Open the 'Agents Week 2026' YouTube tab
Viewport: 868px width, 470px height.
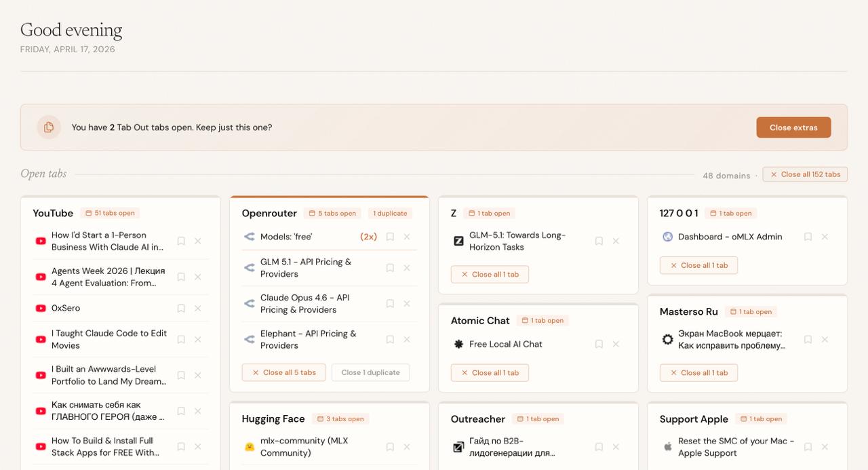(108, 277)
